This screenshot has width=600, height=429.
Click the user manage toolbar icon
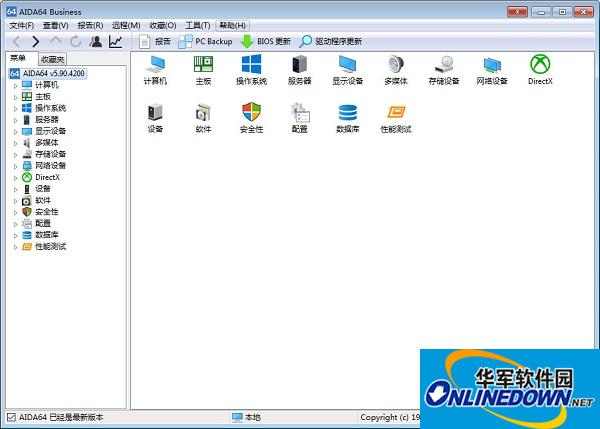click(x=96, y=41)
